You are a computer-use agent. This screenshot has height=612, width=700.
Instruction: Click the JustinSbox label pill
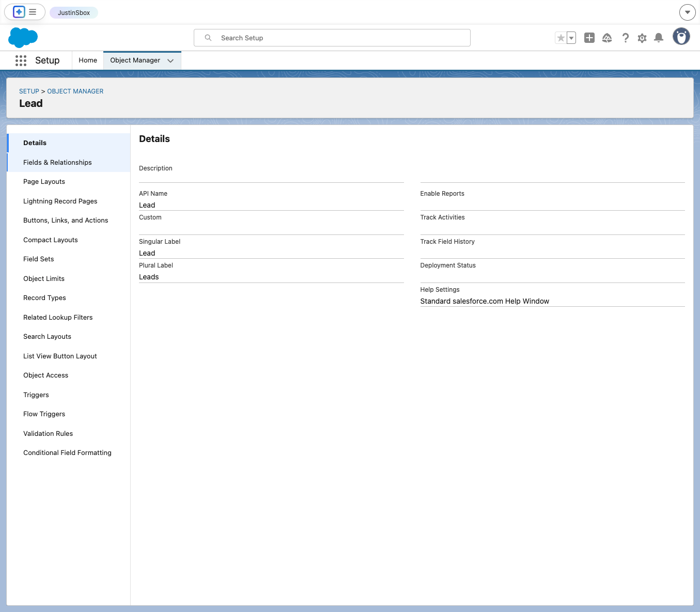click(x=74, y=12)
